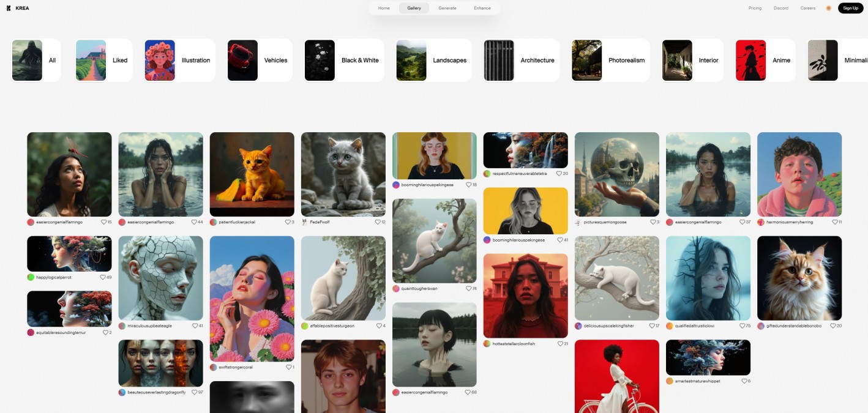Open the fluffy orange cat portrait thumbnail
Image resolution: width=868 pixels, height=413 pixels.
(x=799, y=278)
